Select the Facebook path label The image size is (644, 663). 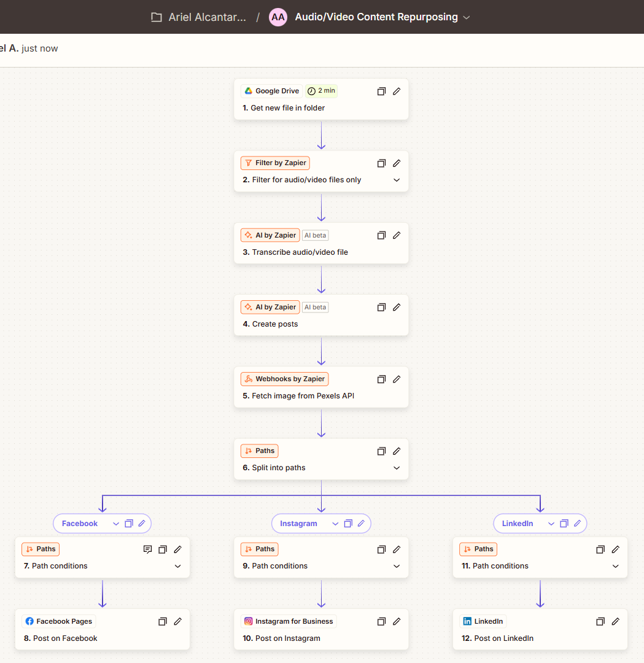click(80, 524)
